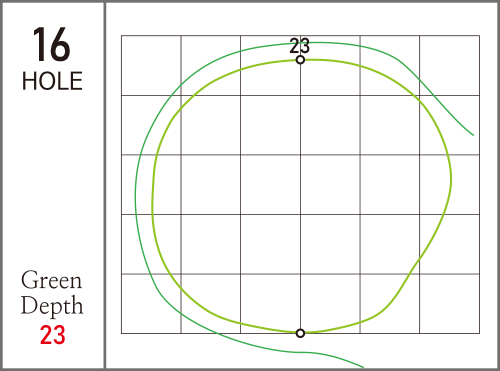Click the gray divider between info and diagram

pyautogui.click(x=105, y=185)
